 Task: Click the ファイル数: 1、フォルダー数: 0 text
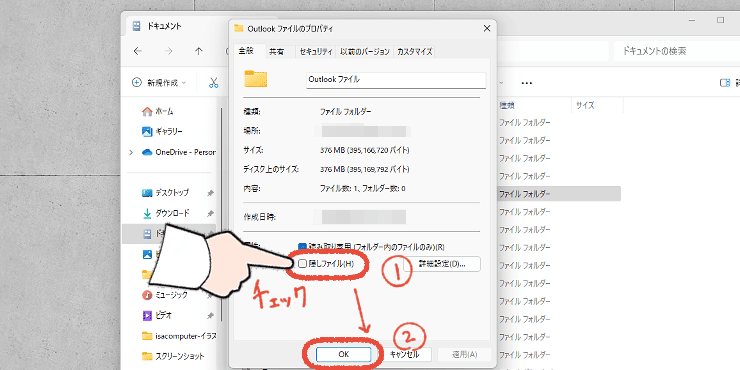[362, 188]
